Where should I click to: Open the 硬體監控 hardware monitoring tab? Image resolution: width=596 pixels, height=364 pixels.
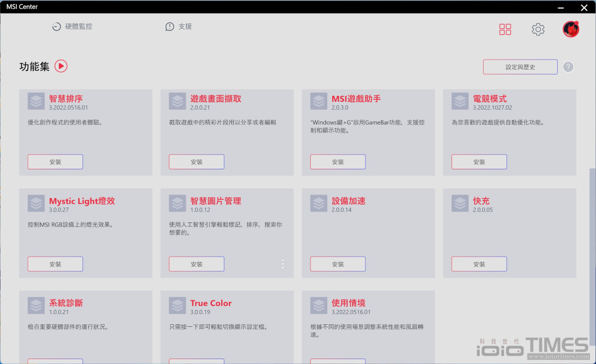pos(72,26)
